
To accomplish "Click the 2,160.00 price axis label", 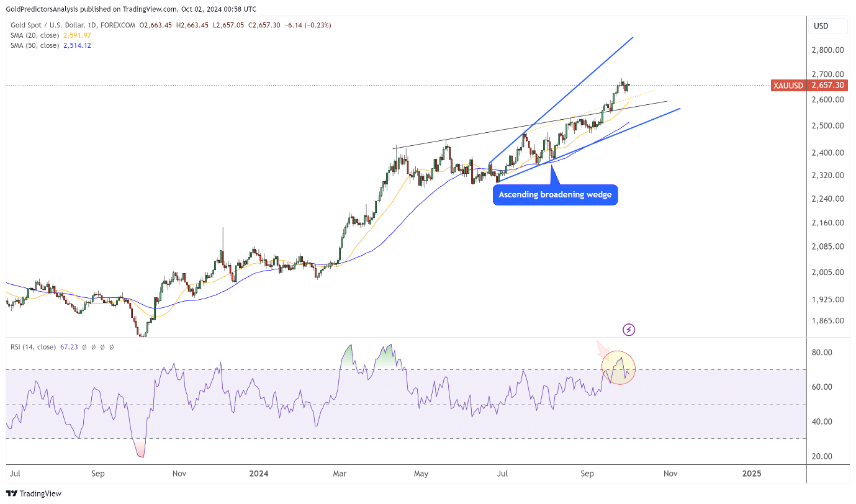I will [x=829, y=223].
